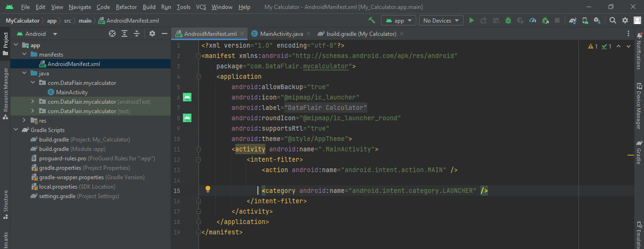Click the yellow lightbulb on line 15
The width and height of the screenshot is (644, 249).
(x=207, y=190)
